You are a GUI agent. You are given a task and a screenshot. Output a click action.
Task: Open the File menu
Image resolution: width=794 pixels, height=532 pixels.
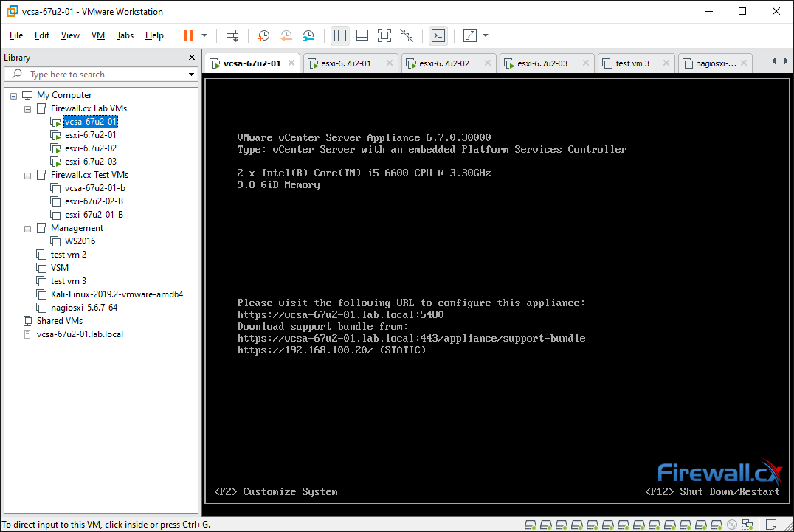tap(16, 35)
